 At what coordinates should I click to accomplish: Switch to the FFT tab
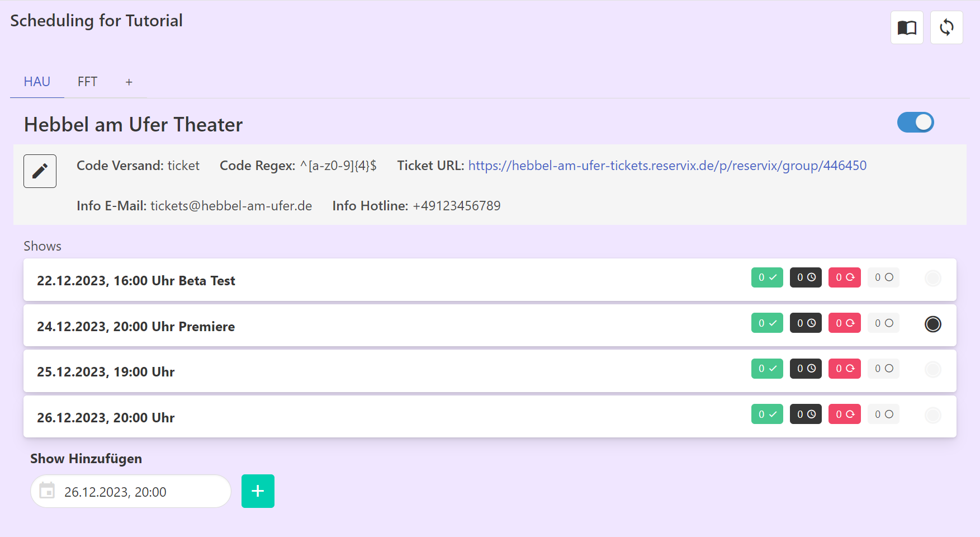pos(87,82)
